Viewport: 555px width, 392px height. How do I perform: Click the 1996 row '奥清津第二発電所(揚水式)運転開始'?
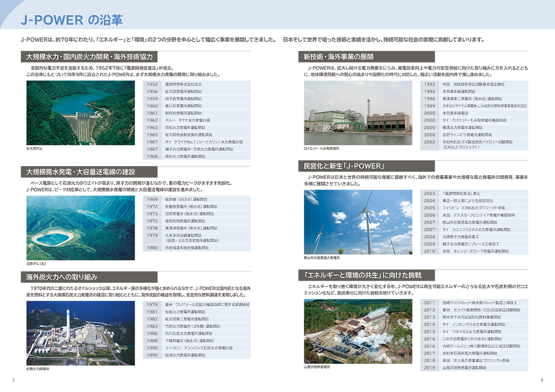(474, 99)
